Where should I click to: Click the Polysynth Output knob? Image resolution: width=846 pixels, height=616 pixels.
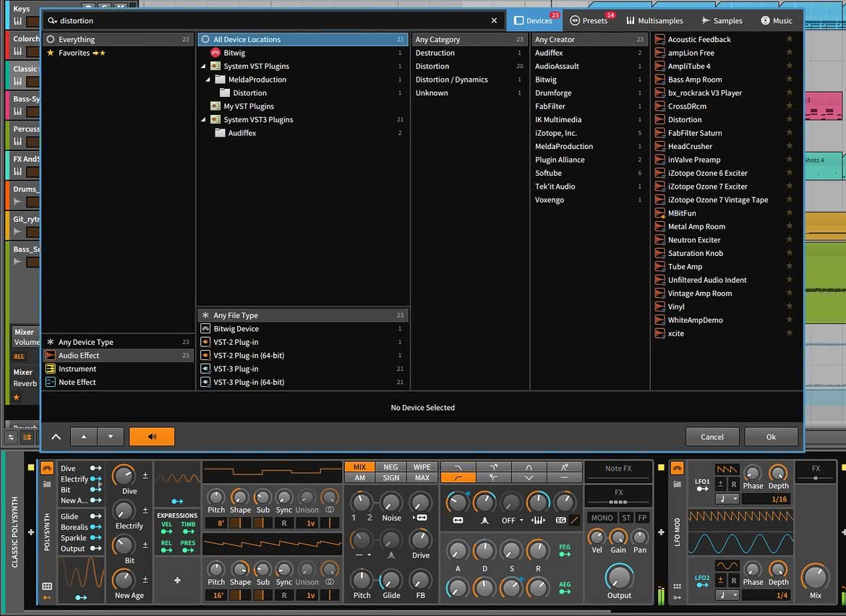click(620, 577)
